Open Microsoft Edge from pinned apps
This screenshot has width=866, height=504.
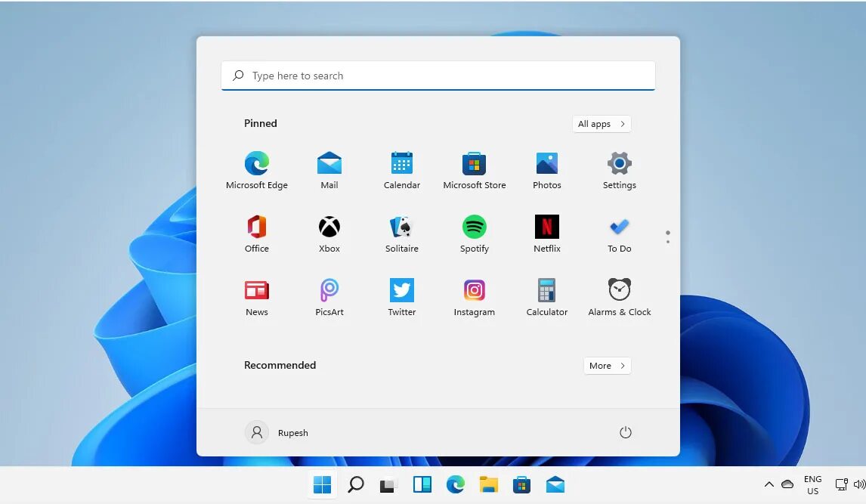[257, 170]
